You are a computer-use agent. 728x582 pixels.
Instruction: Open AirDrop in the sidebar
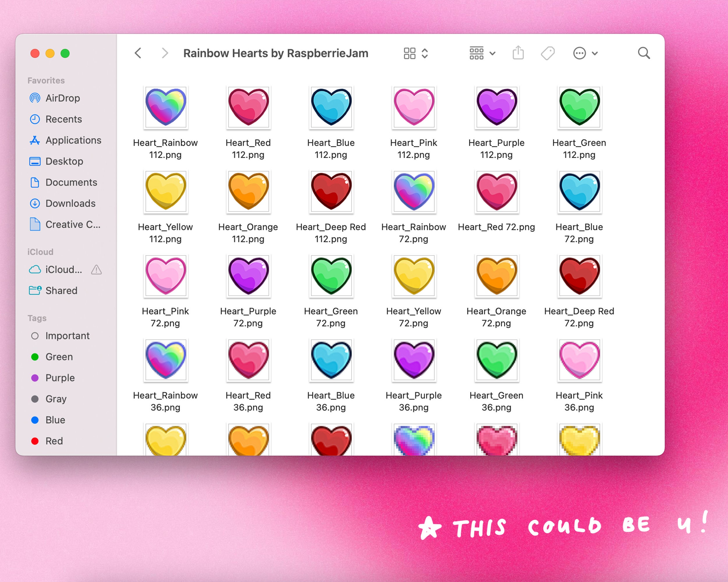[63, 98]
